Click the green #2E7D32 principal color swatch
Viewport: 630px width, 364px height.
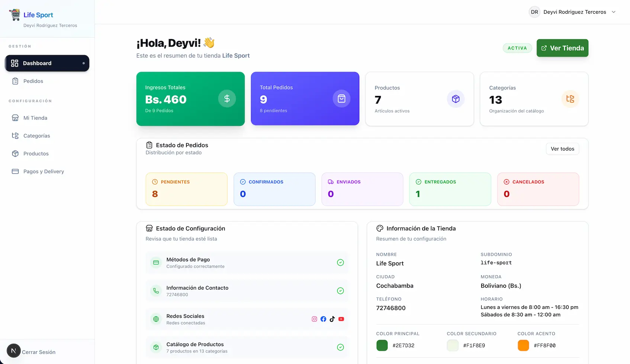pos(382,345)
